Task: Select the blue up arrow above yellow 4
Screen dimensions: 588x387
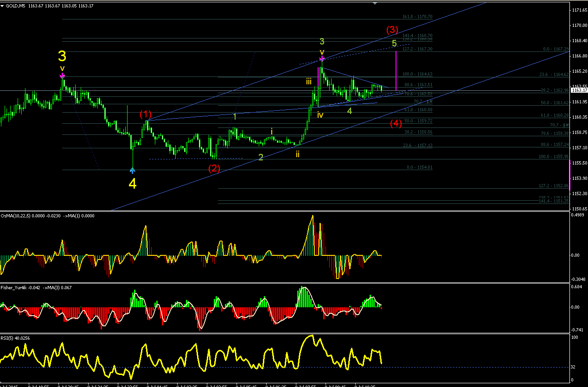Action: click(132, 170)
